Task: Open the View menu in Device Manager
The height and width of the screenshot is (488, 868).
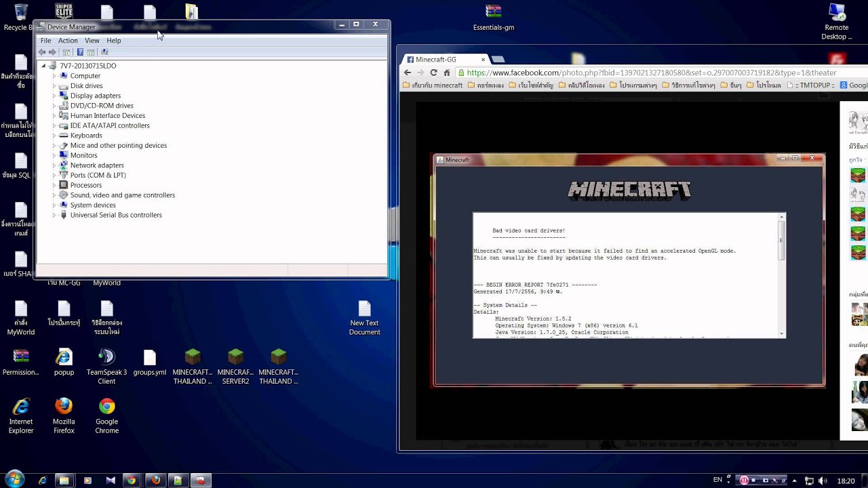Action: tap(92, 41)
